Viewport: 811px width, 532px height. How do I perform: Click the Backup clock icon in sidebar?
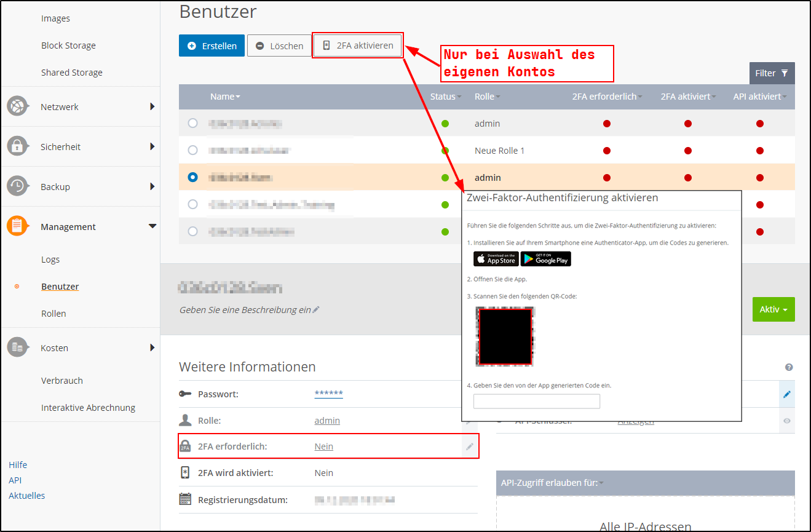[17, 186]
